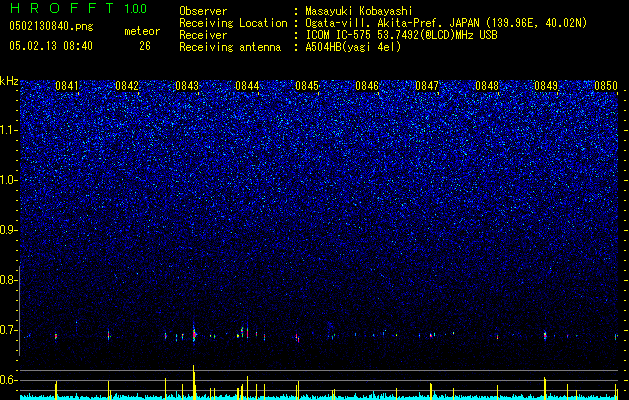The image size is (629, 400).
Task: Click the 0.8 kHz axis label
Action: [8, 280]
